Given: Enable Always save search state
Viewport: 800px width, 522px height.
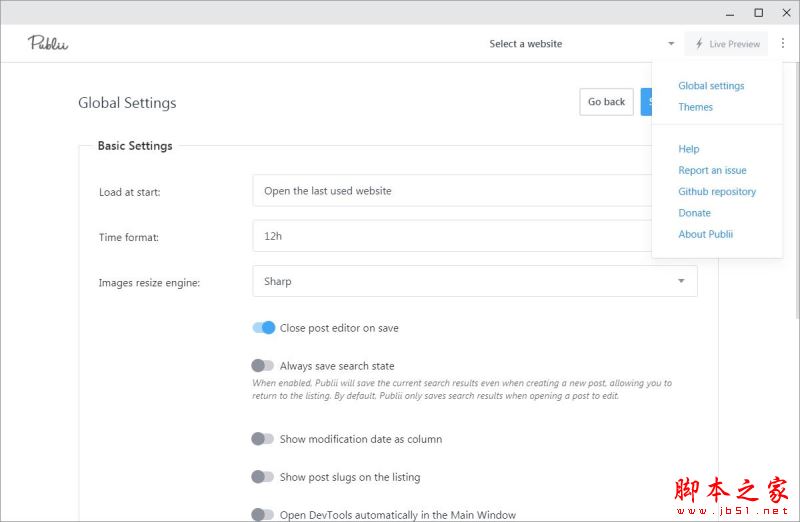Looking at the screenshot, I should (263, 365).
